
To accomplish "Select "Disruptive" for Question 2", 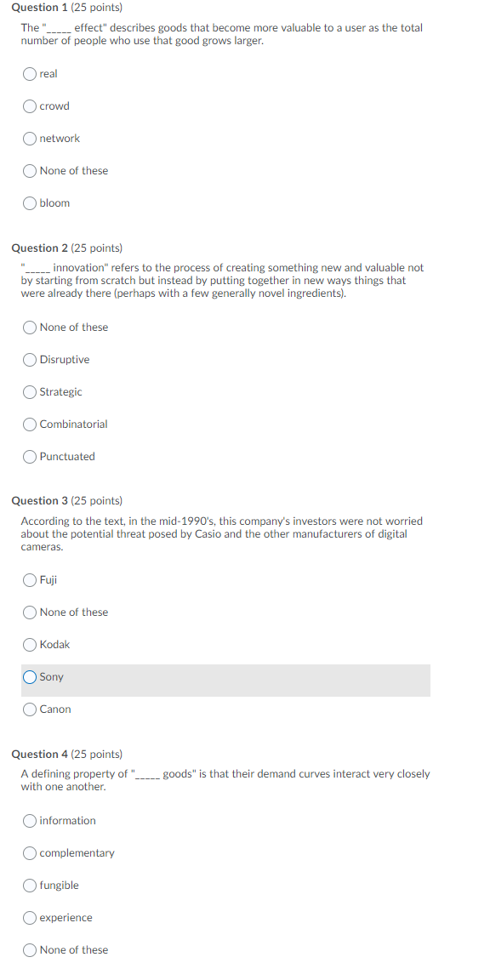I will (x=29, y=359).
